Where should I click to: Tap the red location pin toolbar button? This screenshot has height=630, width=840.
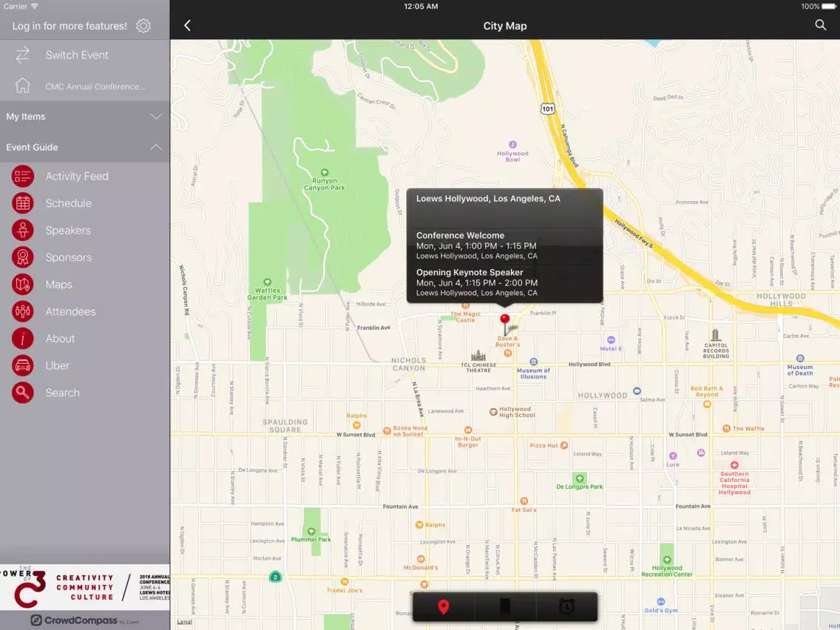click(x=444, y=606)
